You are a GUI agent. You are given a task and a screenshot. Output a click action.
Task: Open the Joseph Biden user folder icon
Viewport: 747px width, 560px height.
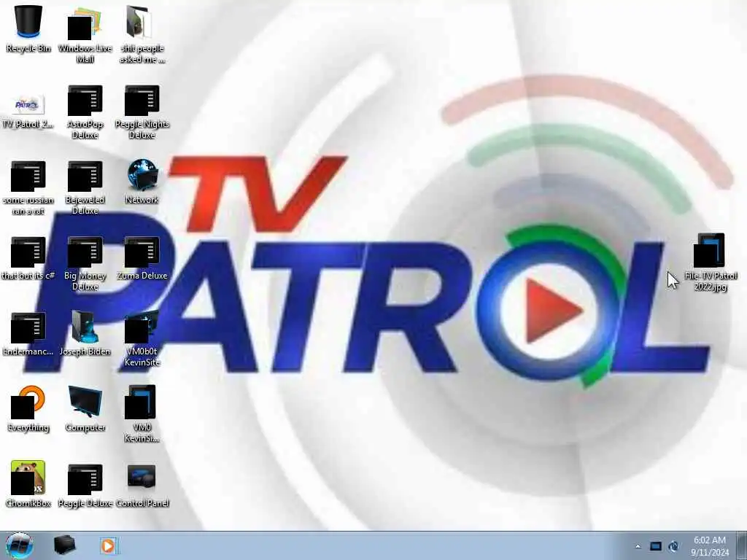pyautogui.click(x=85, y=333)
